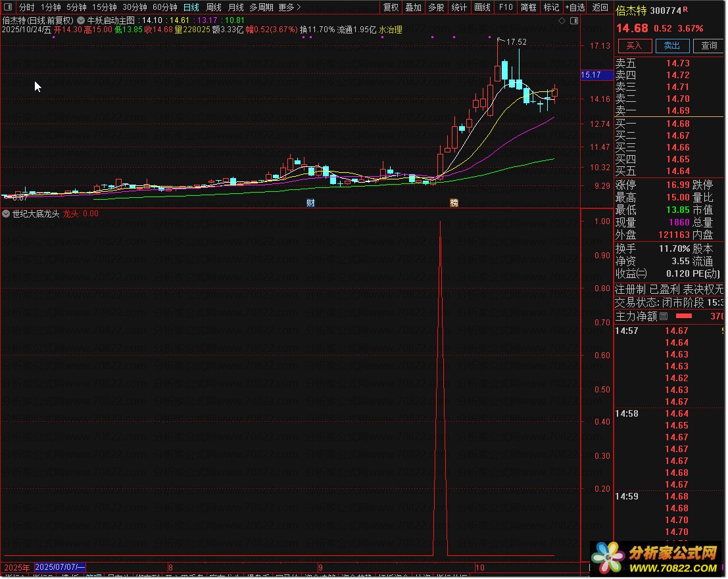Click stock name 倍杰特 in quote panel
The height and width of the screenshot is (579, 728).
[631, 11]
